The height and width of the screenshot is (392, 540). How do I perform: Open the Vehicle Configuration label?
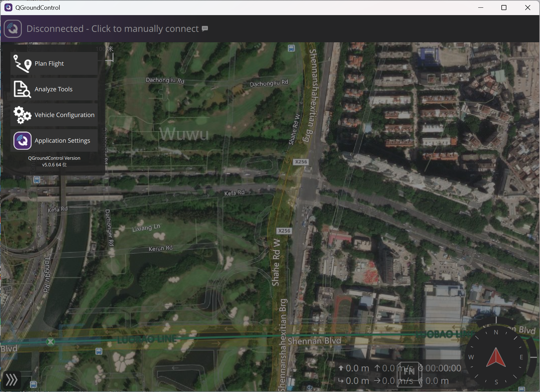(x=64, y=115)
